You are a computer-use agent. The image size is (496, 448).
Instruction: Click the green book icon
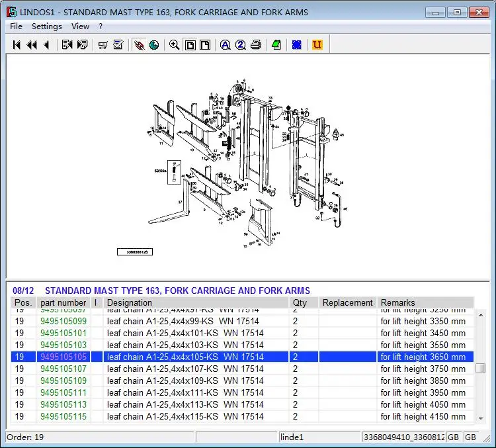coord(276,45)
